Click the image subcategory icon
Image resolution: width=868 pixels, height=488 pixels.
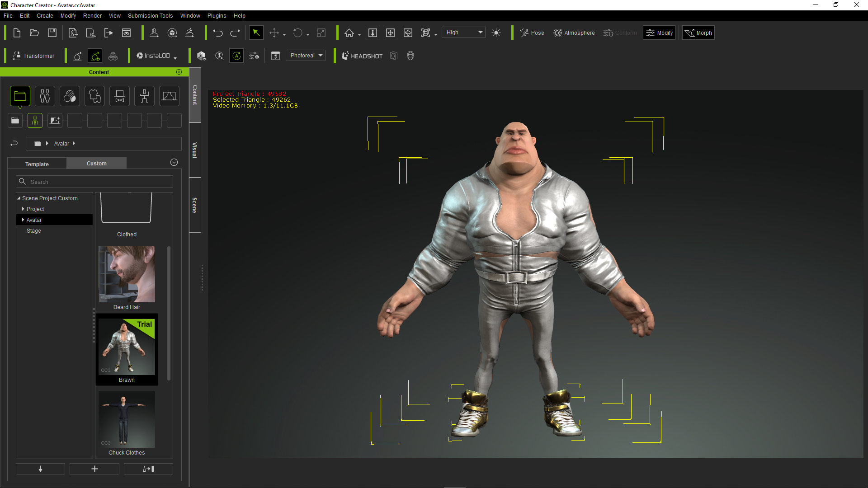[x=55, y=120]
